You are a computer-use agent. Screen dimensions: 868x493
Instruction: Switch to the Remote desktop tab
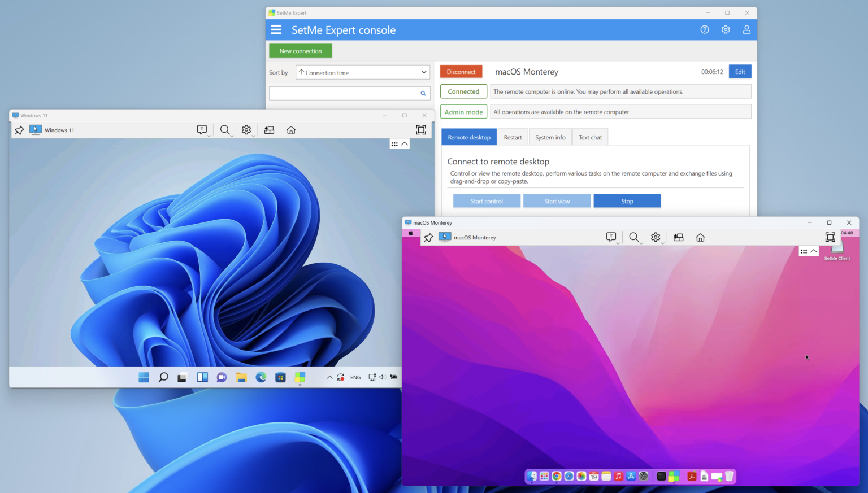tap(469, 137)
